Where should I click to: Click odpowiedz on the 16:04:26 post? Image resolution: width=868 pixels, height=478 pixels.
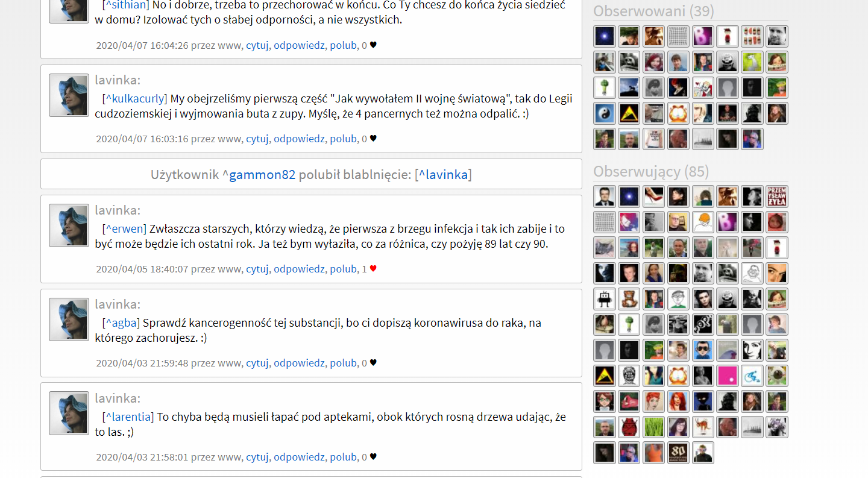click(299, 45)
